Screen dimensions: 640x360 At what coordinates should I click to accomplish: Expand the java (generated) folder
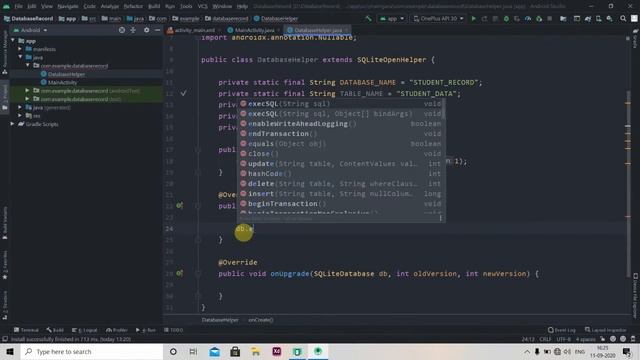point(20,107)
